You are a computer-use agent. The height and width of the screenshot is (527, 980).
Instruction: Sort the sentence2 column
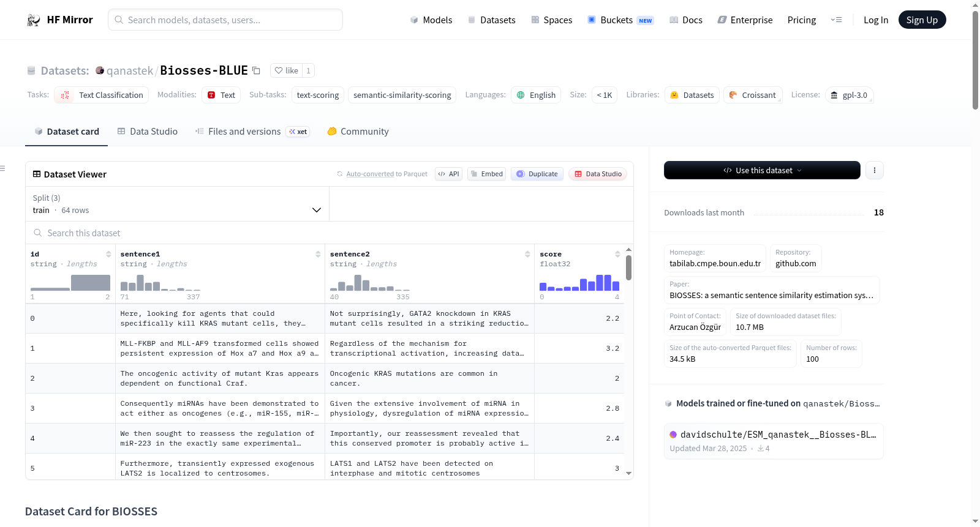tap(527, 254)
